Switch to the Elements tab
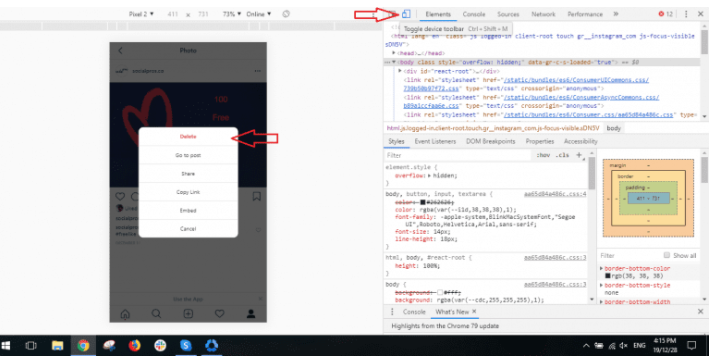This screenshot has height=361, width=713. [438, 14]
